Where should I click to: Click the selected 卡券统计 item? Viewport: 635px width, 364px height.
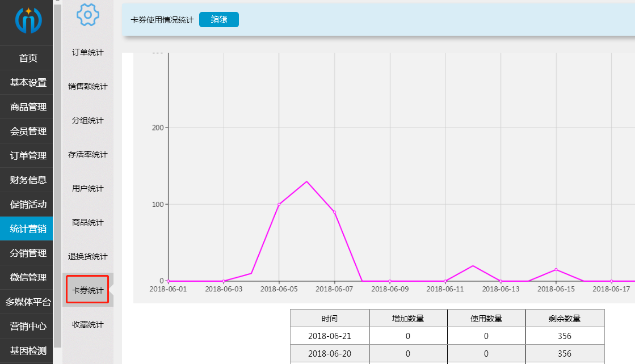coord(87,289)
